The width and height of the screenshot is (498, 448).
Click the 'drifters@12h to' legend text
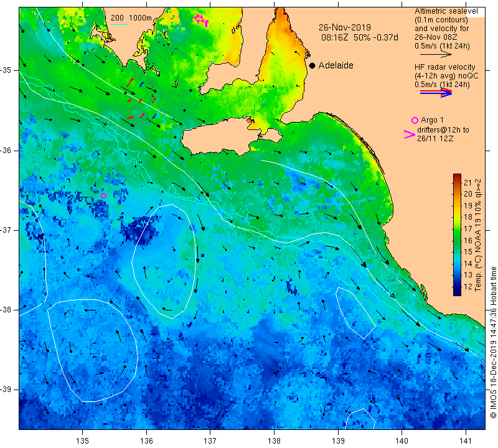tap(443, 130)
